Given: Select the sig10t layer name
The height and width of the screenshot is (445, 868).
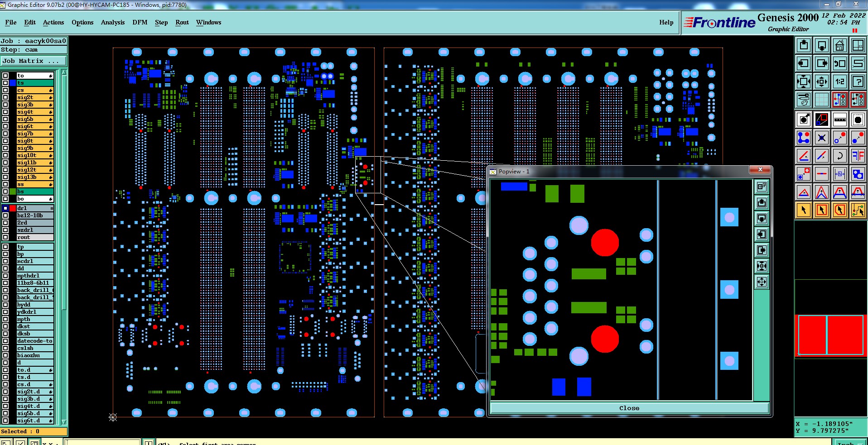Looking at the screenshot, I should (x=35, y=155).
